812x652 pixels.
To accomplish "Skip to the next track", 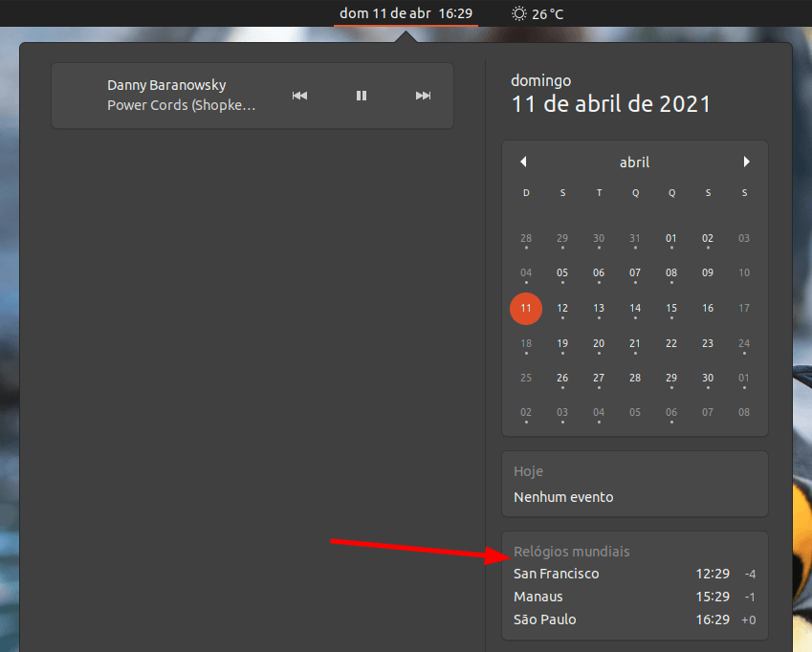I will click(423, 96).
